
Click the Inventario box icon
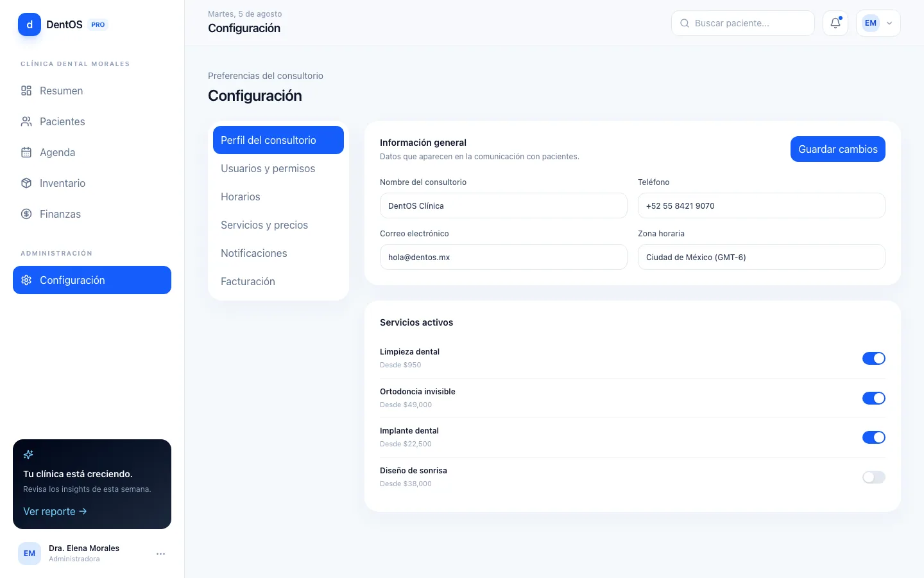pos(26,183)
